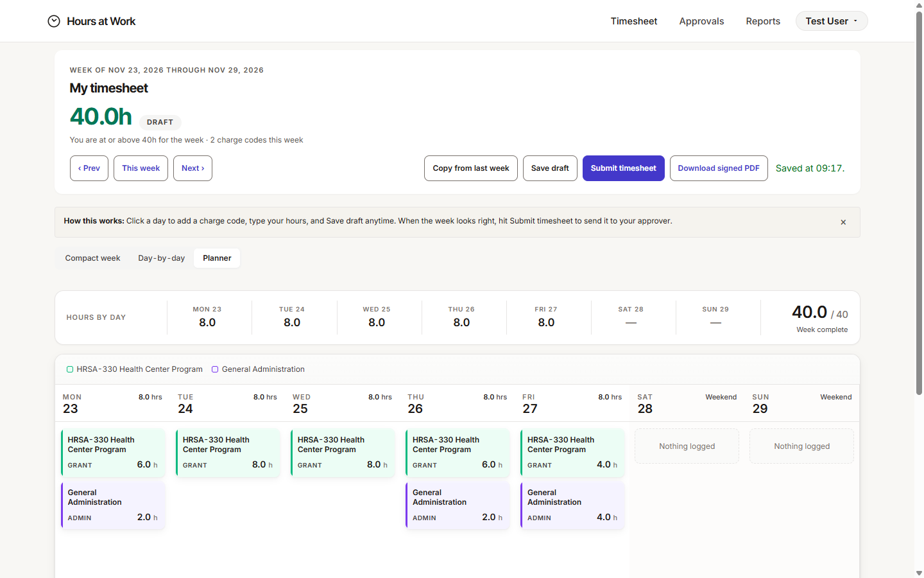924x578 pixels.
Task: Click the THU 26 day header in planner
Action: pyautogui.click(x=457, y=404)
